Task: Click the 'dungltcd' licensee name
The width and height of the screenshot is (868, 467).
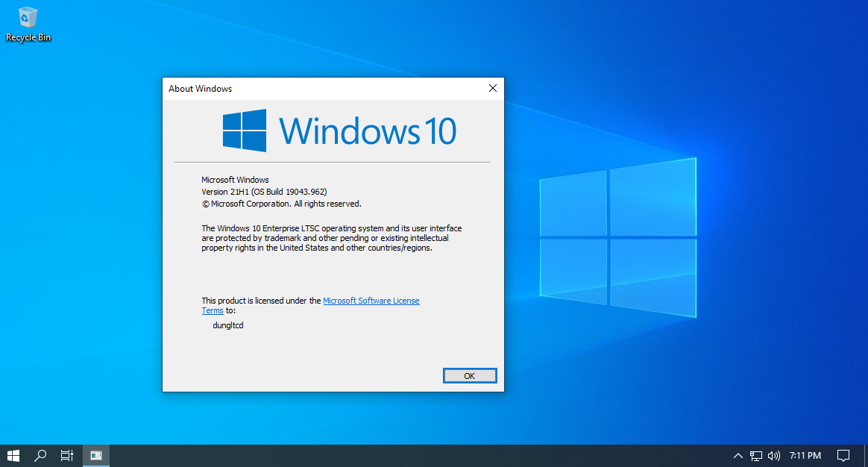Action: pyautogui.click(x=228, y=325)
